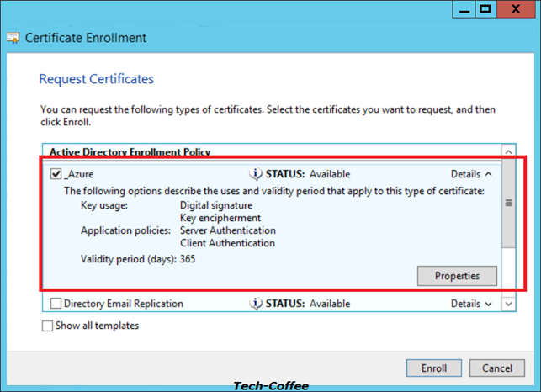Enable Show all templates checkbox
This screenshot has height=392, width=541.
[x=47, y=326]
